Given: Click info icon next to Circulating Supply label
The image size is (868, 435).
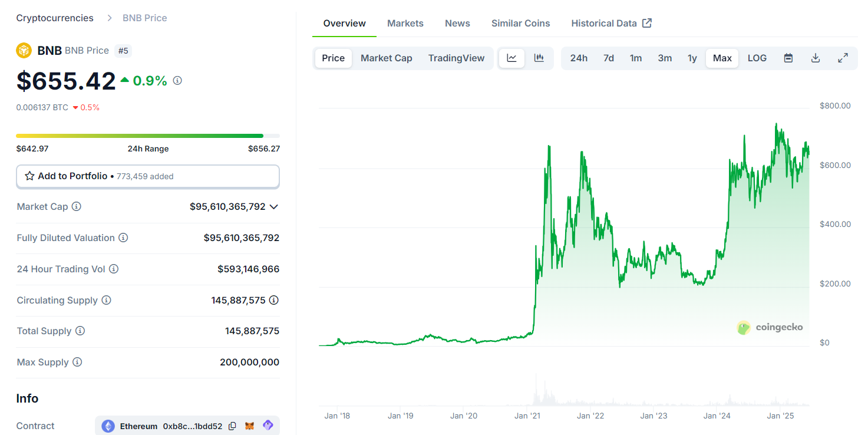Looking at the screenshot, I should (106, 300).
